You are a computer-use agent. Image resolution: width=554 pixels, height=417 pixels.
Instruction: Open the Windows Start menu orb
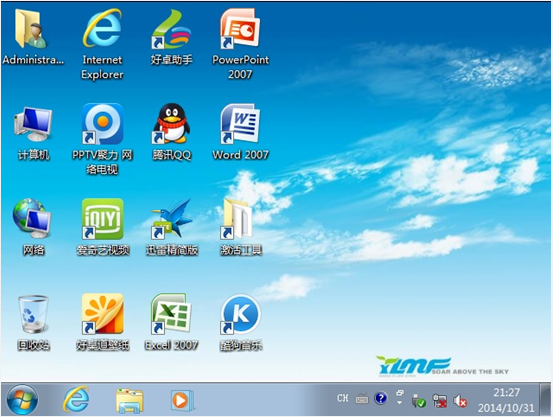[22, 400]
